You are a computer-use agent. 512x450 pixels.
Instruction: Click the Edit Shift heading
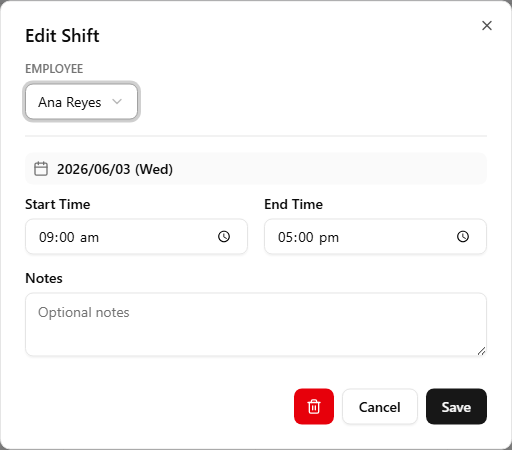(x=62, y=36)
